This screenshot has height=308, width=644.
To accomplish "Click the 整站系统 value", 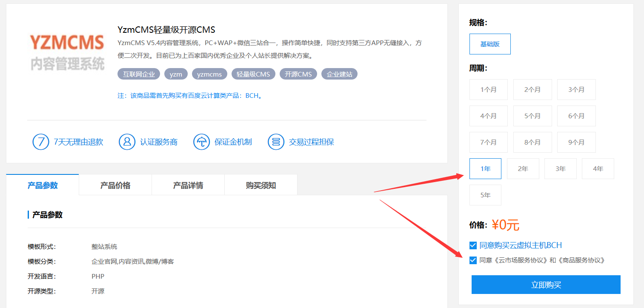I will 104,247.
